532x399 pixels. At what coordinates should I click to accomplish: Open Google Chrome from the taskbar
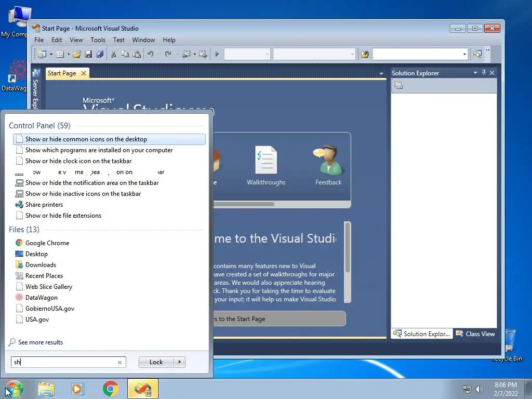point(110,389)
